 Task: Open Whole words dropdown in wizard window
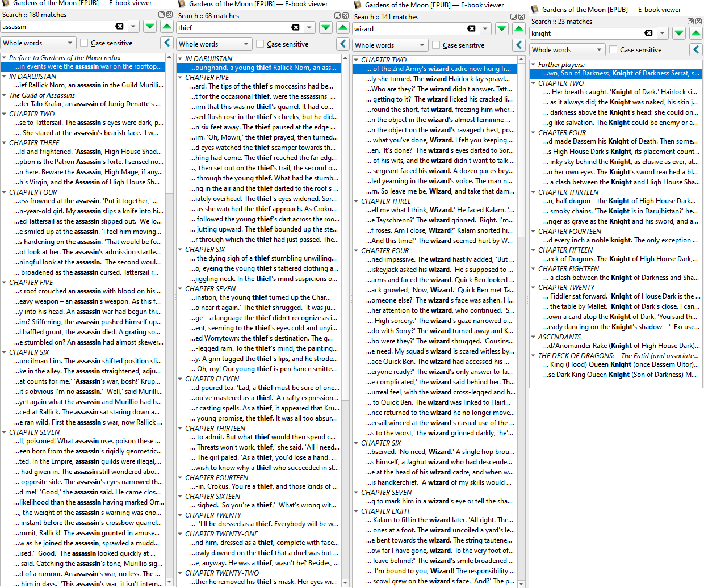click(x=391, y=45)
